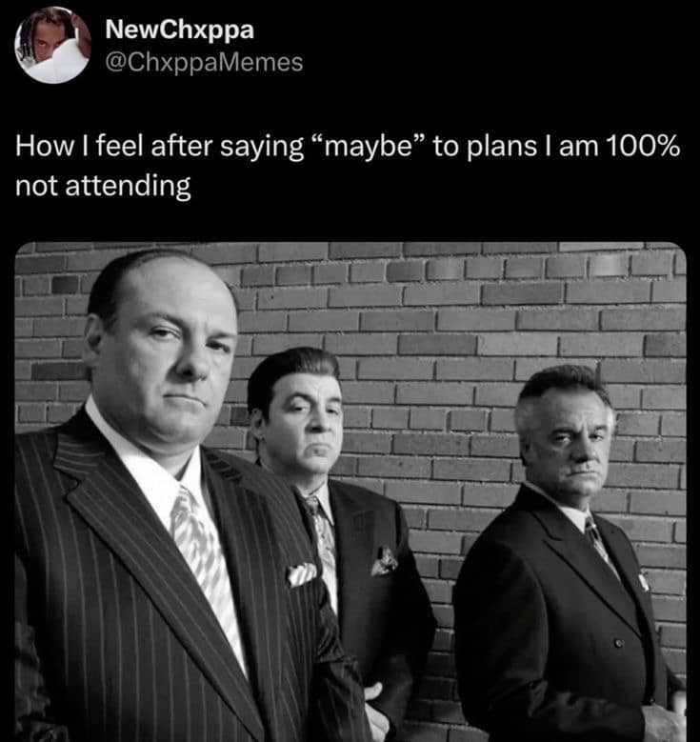Click the NewChxppa profile avatar
This screenshot has height=742, width=700.
[52, 45]
